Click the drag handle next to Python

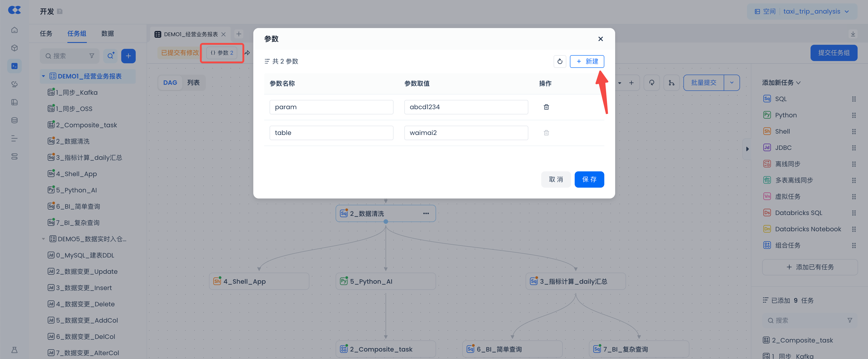coord(854,115)
